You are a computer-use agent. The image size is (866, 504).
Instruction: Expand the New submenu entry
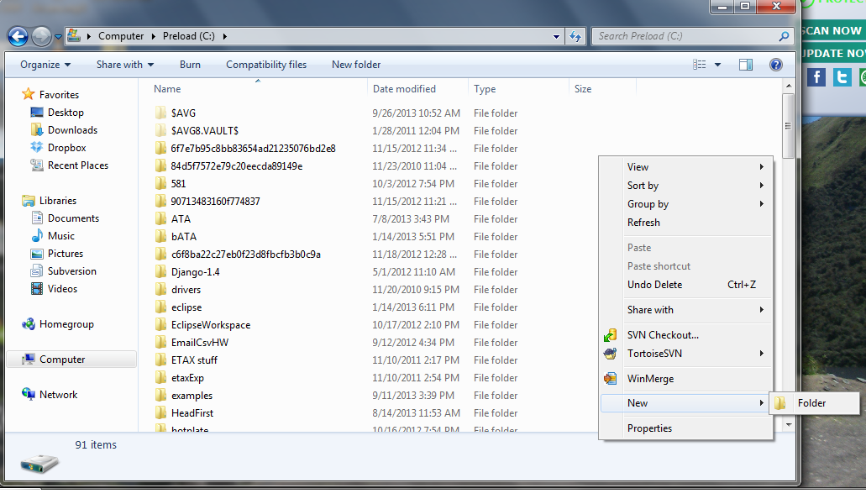686,403
